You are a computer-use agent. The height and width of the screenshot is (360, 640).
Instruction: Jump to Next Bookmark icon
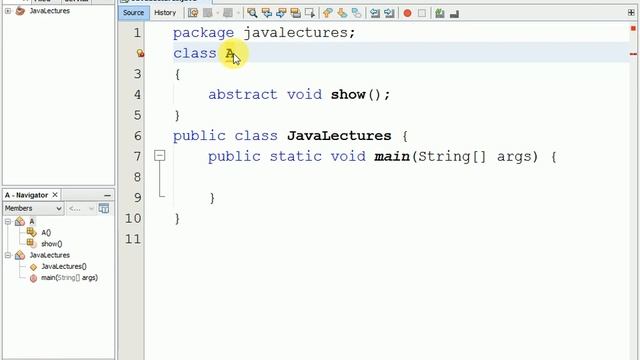(x=342, y=13)
